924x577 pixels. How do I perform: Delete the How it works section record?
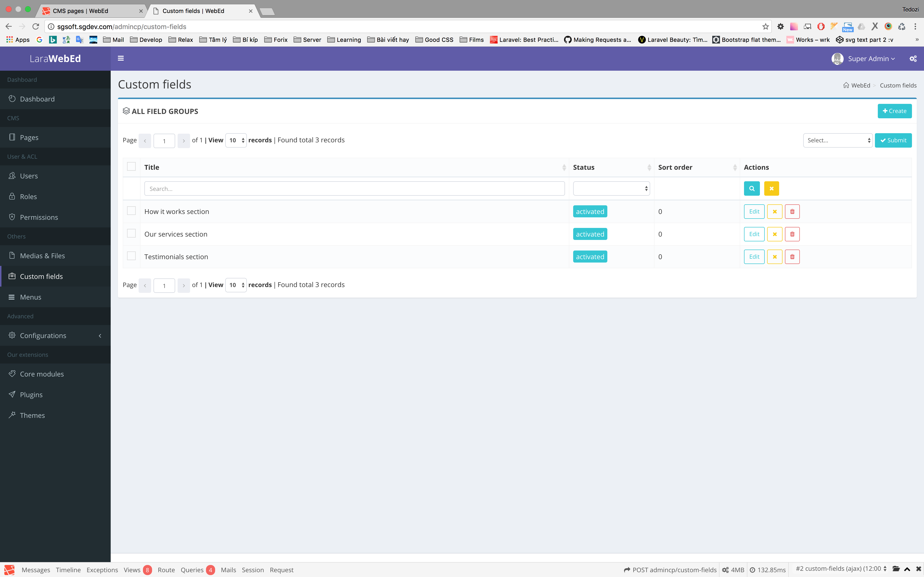coord(792,211)
